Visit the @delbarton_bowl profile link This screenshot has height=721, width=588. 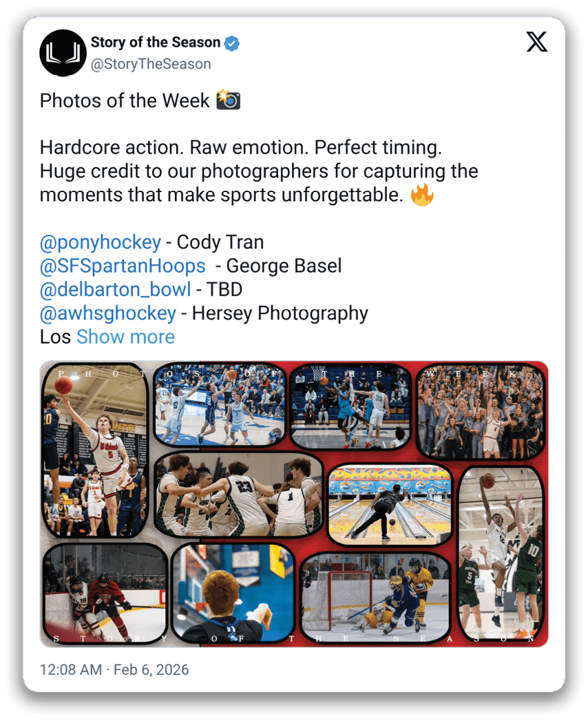coord(115,289)
